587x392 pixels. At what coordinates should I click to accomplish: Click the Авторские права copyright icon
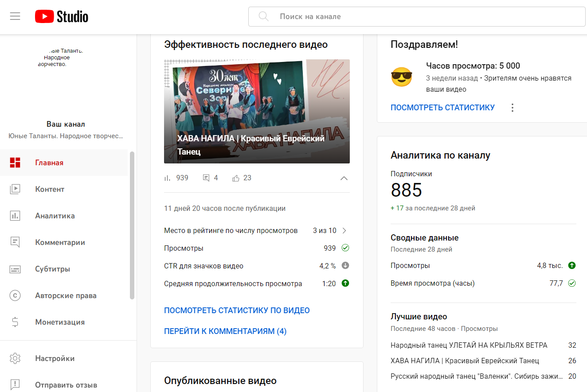tap(15, 295)
